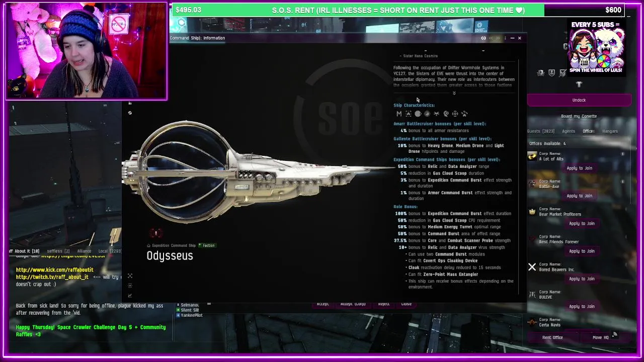Click the link icon in Information window header
This screenshot has height=362, width=644.
[484, 38]
